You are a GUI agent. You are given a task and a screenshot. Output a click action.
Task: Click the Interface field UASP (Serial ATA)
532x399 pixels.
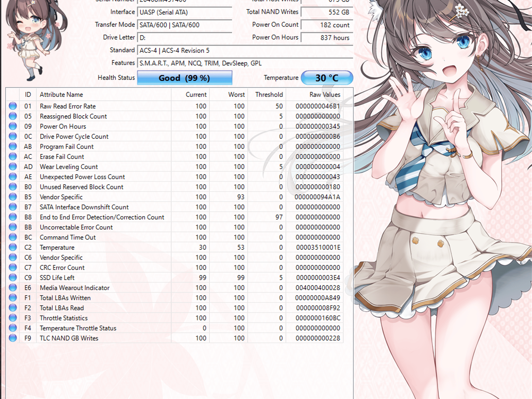tap(184, 12)
